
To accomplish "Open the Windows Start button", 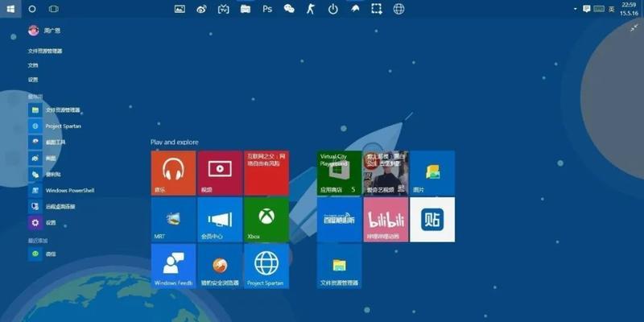I will point(10,9).
